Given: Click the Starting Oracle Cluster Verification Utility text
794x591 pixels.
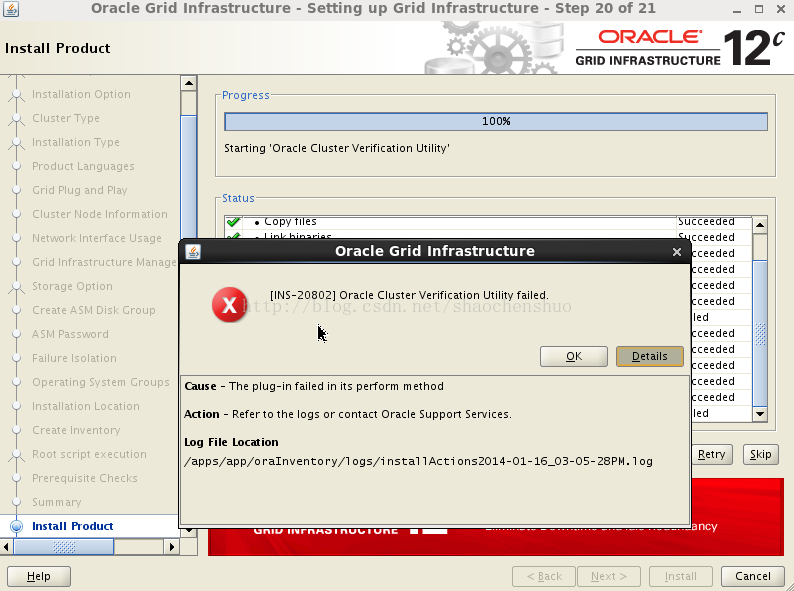Looking at the screenshot, I should coord(337,148).
